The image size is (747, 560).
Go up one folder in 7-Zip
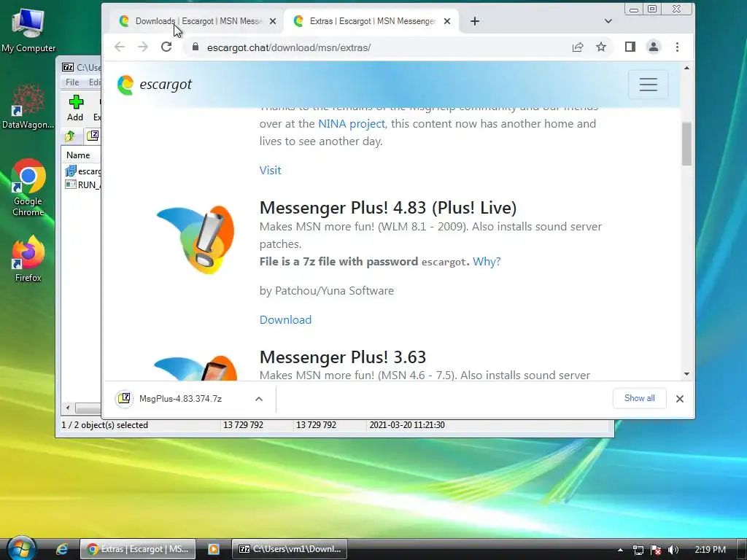[70, 136]
